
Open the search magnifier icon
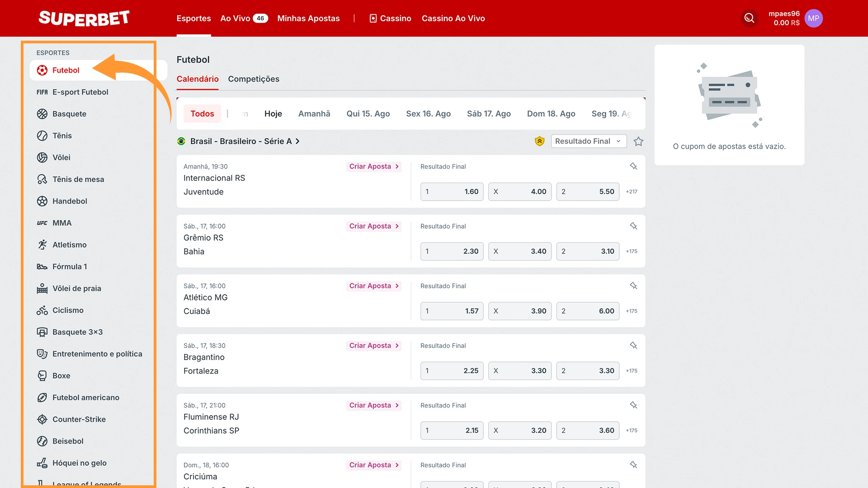point(750,18)
